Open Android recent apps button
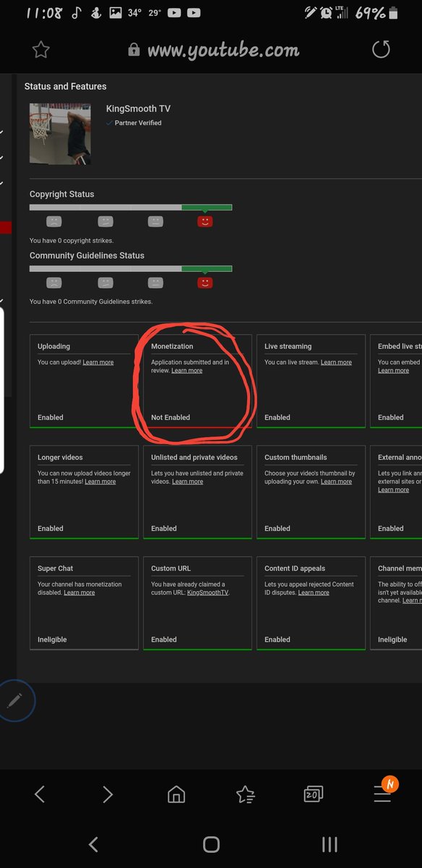The image size is (422, 868). [x=330, y=844]
